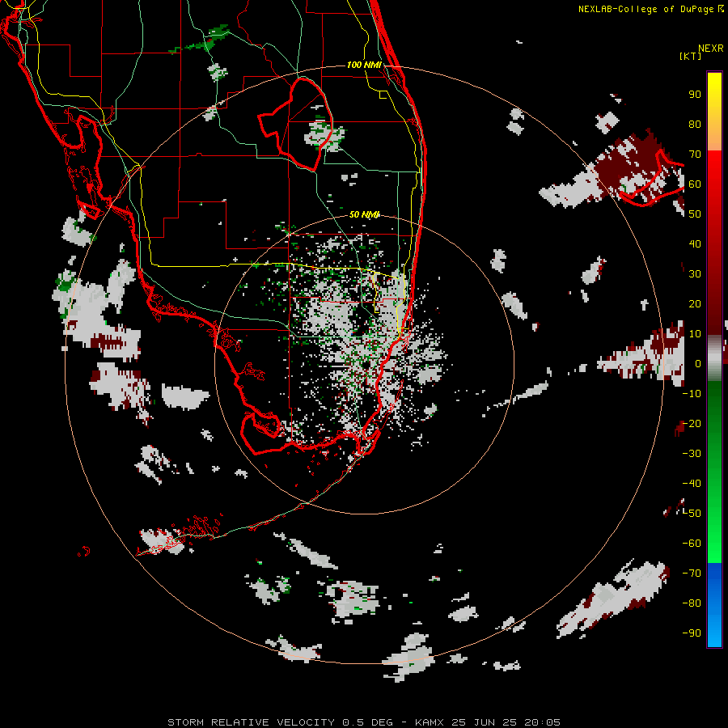This screenshot has height=728, width=728.
Task: Click the -80 value on velocity scale
Action: click(x=692, y=603)
